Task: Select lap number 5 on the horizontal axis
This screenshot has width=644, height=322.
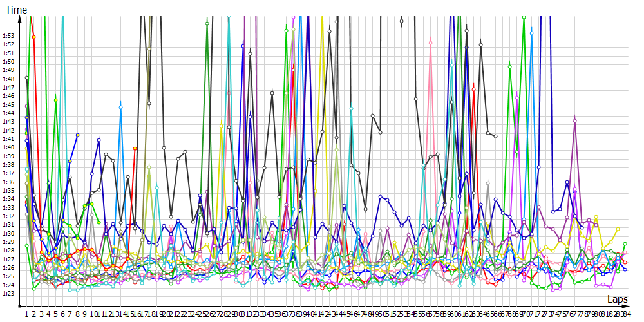Action: (x=56, y=314)
